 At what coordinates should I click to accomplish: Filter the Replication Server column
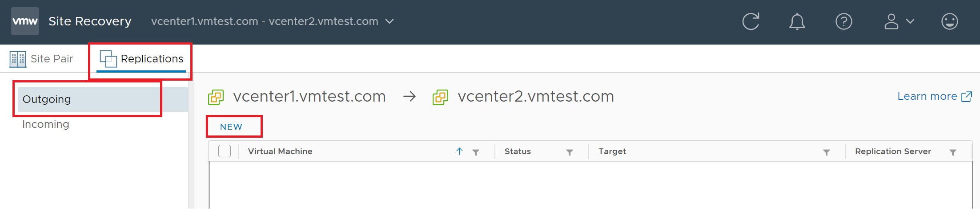[952, 152]
